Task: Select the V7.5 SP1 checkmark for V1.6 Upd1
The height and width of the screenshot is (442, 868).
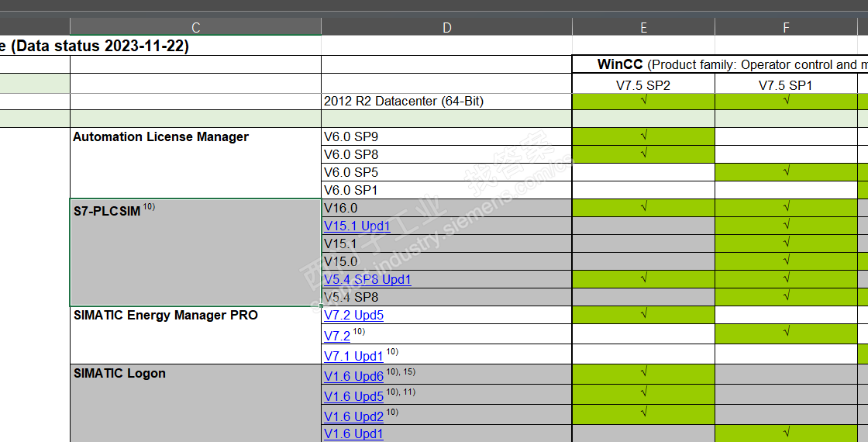Action: point(786,433)
